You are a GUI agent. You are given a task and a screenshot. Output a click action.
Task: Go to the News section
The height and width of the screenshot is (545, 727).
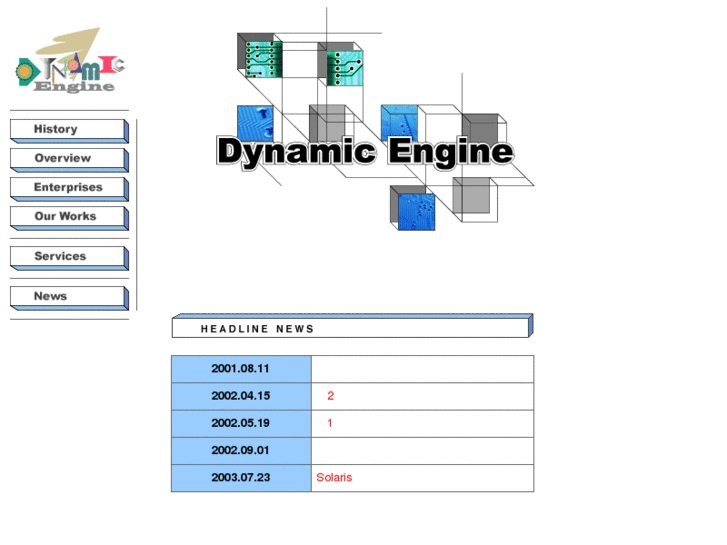point(69,298)
